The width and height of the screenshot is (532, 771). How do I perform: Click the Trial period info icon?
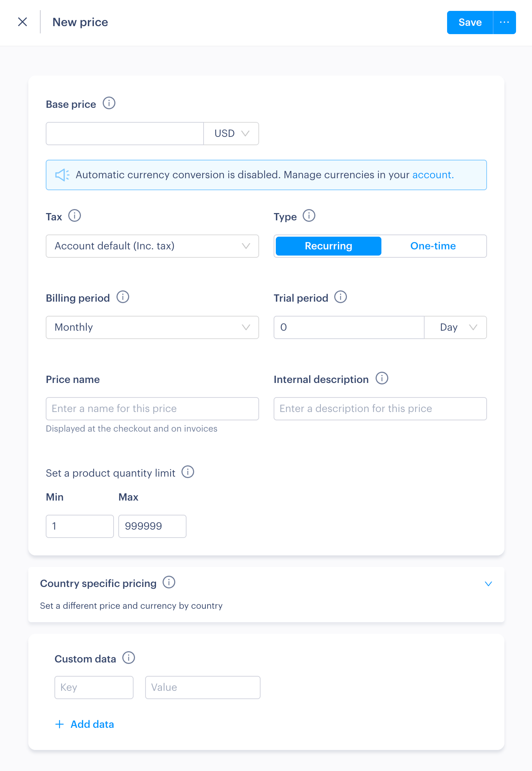pyautogui.click(x=341, y=297)
